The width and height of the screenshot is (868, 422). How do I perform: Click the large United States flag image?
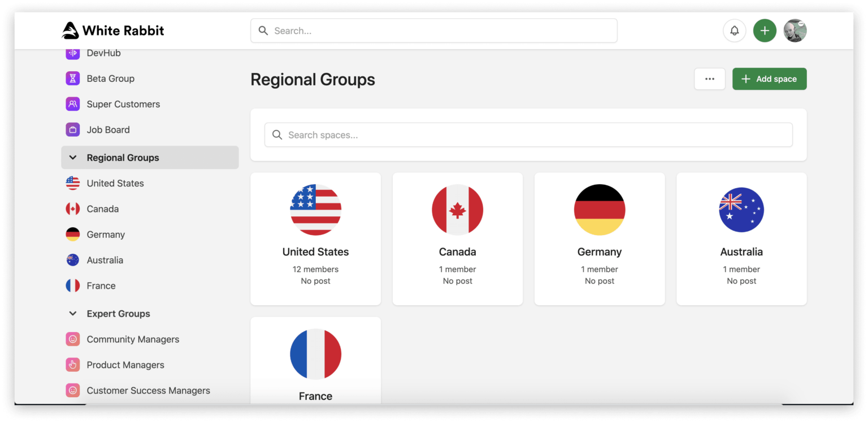[315, 210]
